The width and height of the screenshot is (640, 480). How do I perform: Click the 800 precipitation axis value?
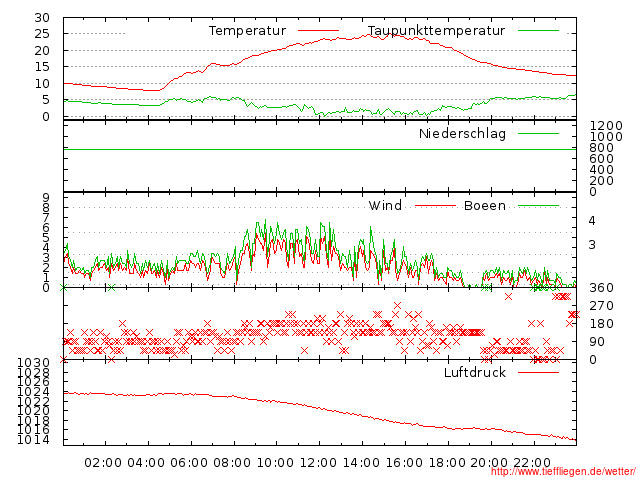pyautogui.click(x=602, y=148)
